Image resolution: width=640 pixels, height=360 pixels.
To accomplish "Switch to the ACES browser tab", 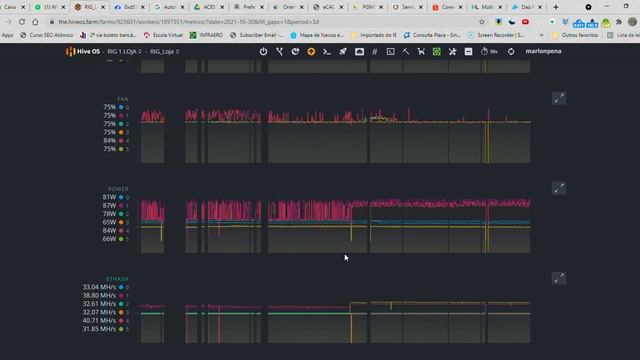I will point(208,7).
